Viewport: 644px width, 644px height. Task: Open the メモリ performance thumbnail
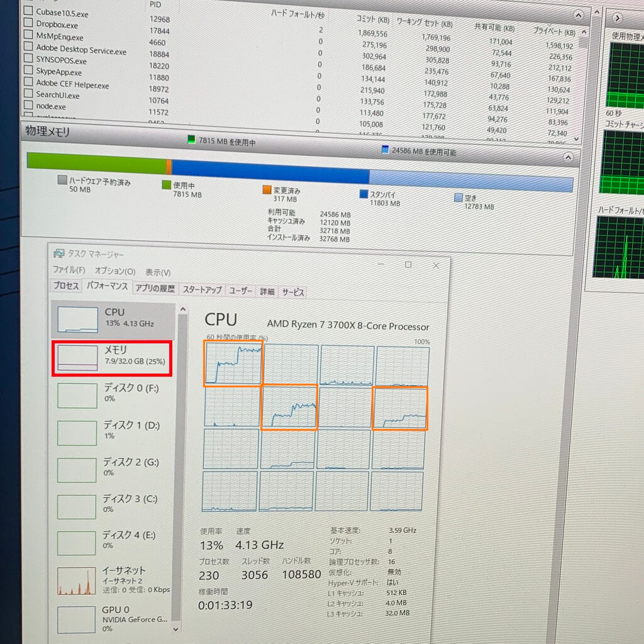[77, 358]
